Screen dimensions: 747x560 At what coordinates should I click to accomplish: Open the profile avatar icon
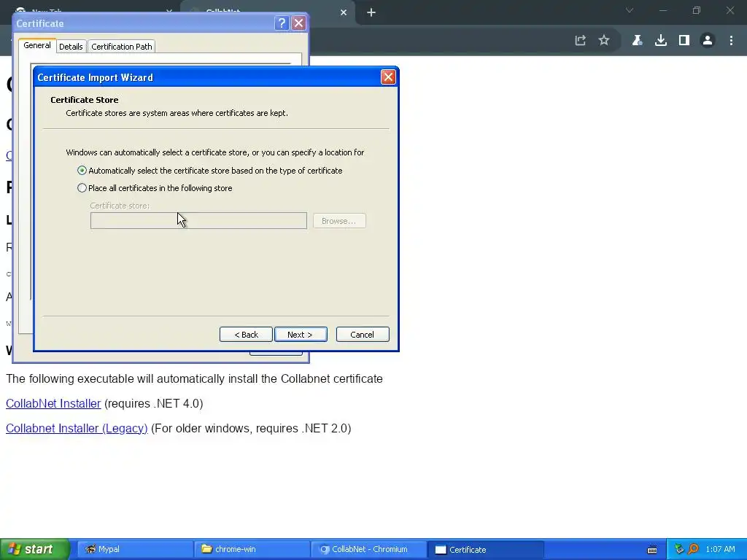pos(708,41)
